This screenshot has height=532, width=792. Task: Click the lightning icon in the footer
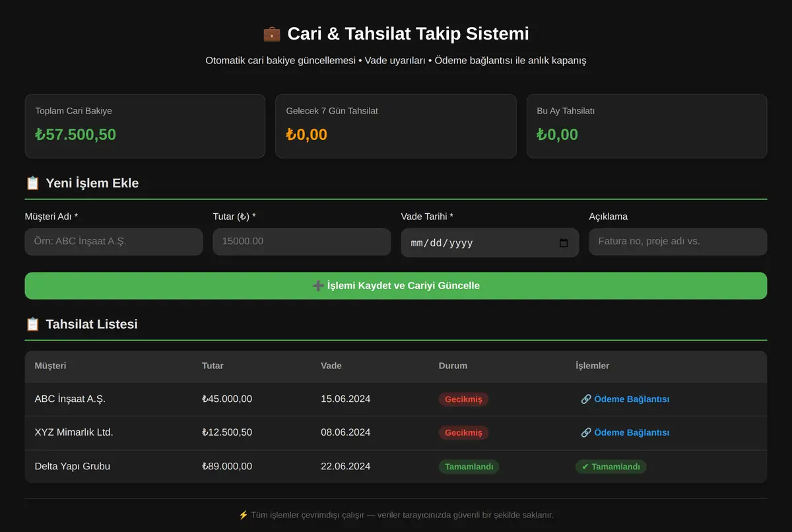(244, 515)
